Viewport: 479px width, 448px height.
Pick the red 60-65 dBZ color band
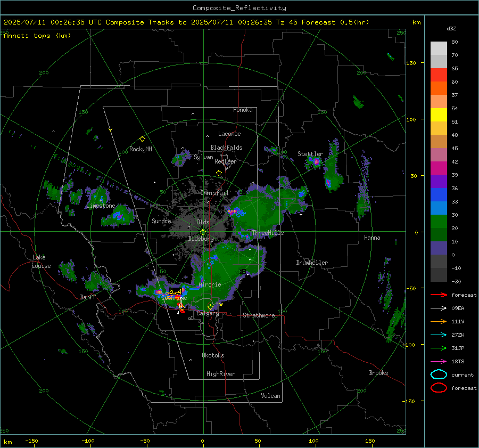[x=439, y=75]
